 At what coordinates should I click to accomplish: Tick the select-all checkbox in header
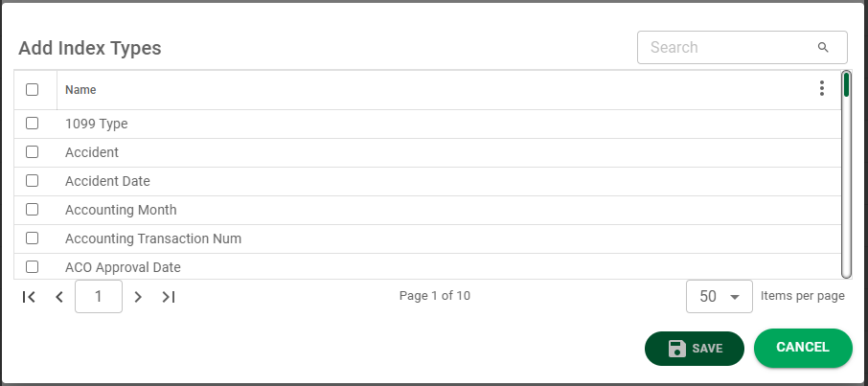33,89
